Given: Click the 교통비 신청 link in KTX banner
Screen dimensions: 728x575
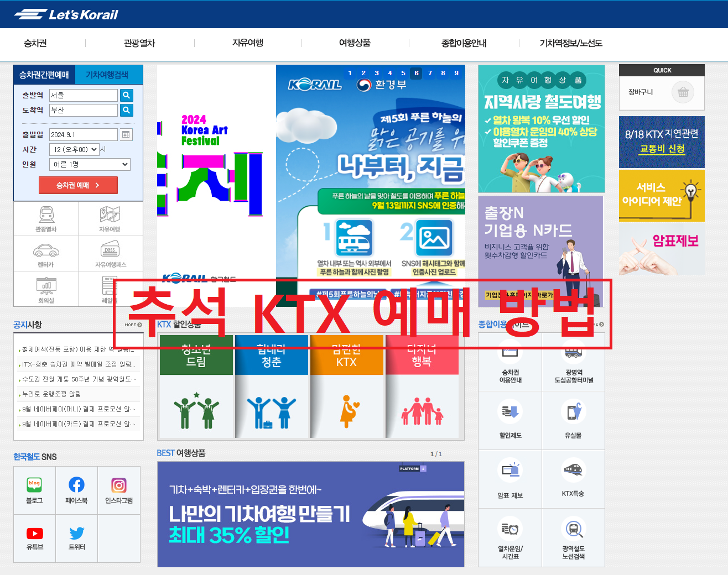Looking at the screenshot, I should tap(662, 149).
